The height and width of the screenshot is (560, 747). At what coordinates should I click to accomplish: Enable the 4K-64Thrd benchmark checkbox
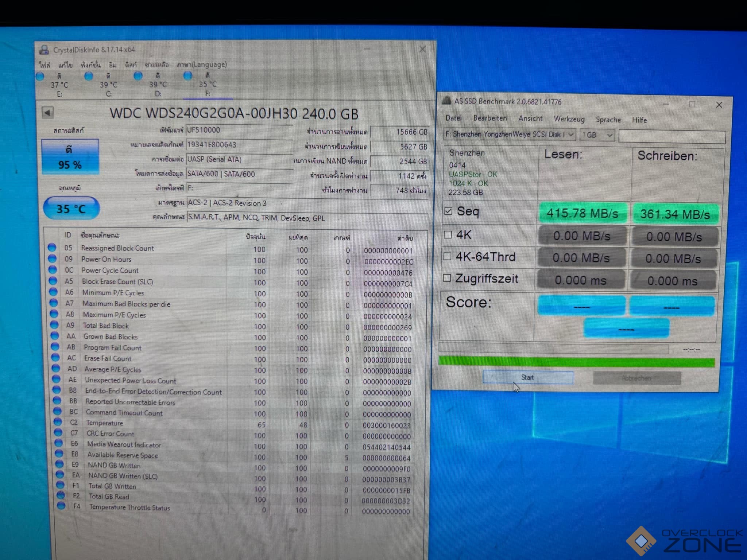pyautogui.click(x=447, y=256)
